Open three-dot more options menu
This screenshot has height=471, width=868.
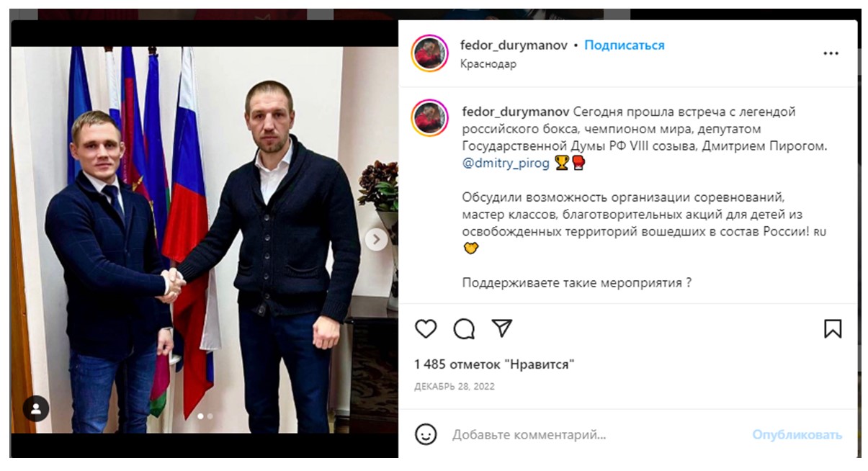click(831, 53)
